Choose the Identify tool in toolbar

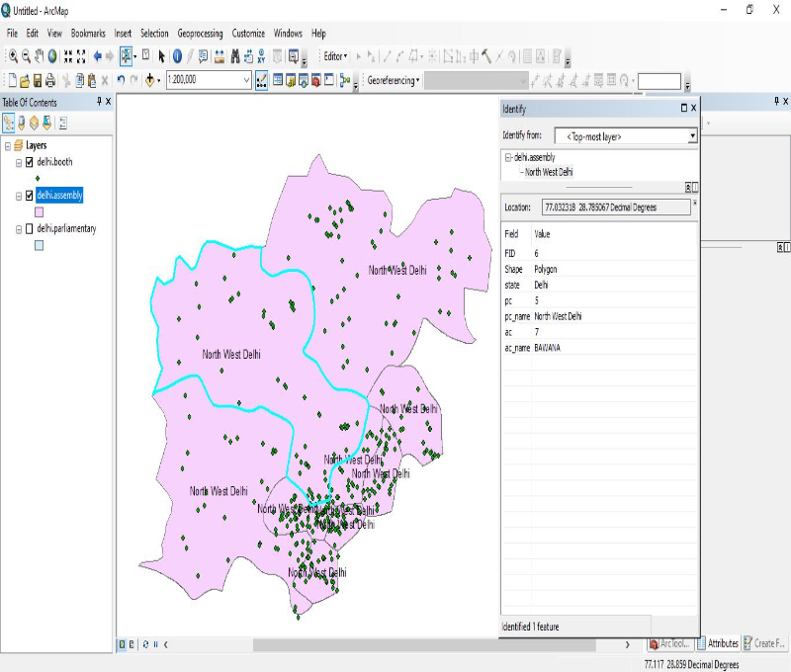(x=177, y=56)
